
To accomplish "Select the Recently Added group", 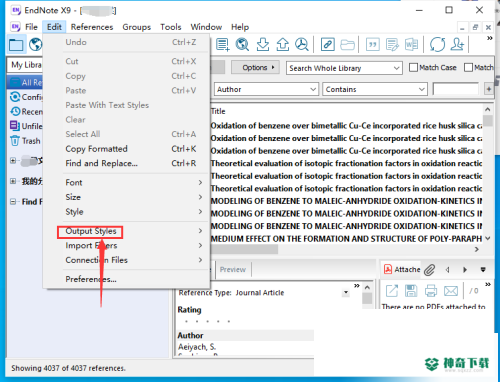I will (26, 112).
